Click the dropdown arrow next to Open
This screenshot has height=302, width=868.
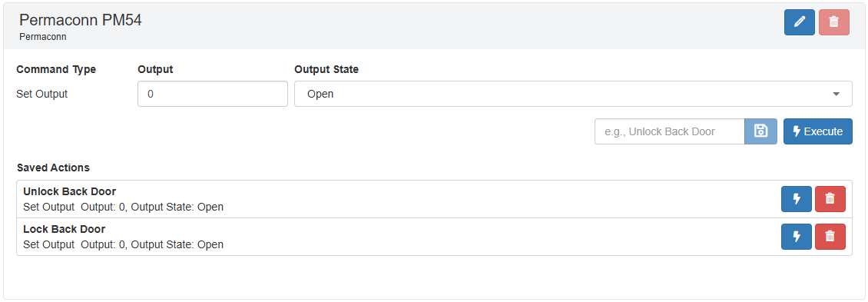point(836,95)
